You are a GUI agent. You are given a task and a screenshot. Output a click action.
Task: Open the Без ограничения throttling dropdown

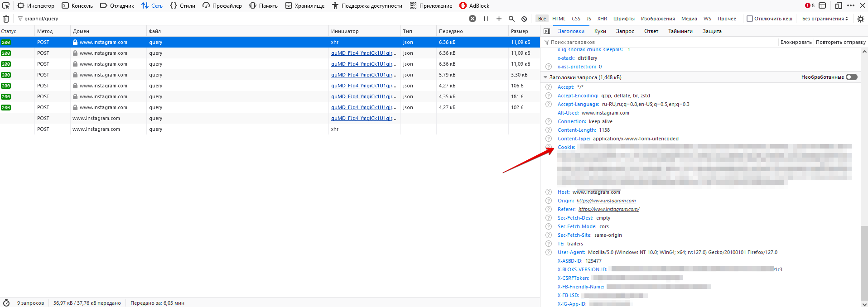coord(825,19)
